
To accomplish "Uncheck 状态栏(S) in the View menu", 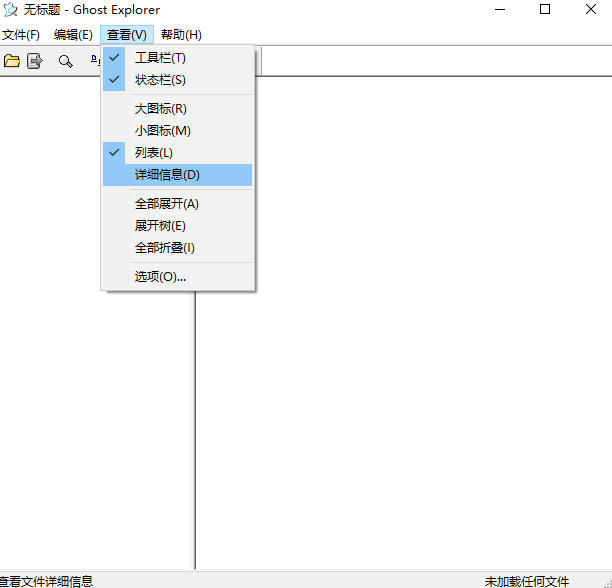I will tap(178, 80).
